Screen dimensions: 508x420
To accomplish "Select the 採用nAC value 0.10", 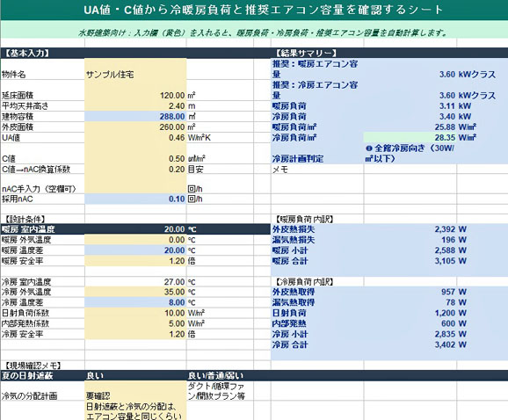I will tap(135, 199).
